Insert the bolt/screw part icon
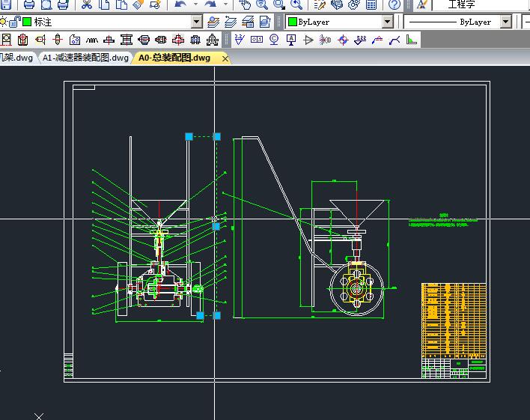The image size is (530, 420). pos(40,40)
